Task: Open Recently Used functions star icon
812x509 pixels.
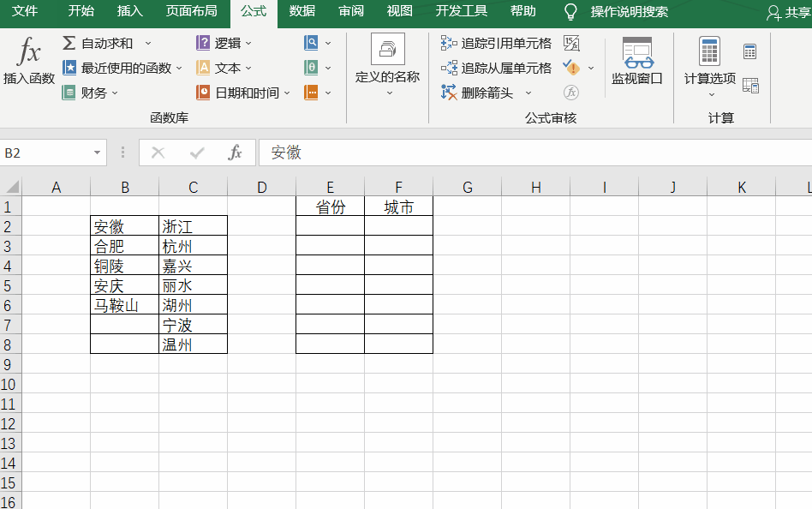Action: (69, 68)
